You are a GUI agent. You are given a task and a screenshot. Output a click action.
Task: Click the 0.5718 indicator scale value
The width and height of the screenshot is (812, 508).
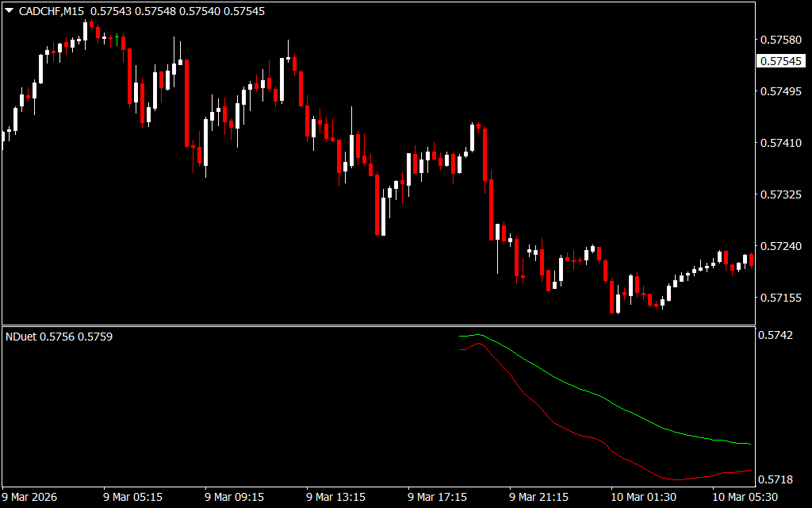point(776,479)
